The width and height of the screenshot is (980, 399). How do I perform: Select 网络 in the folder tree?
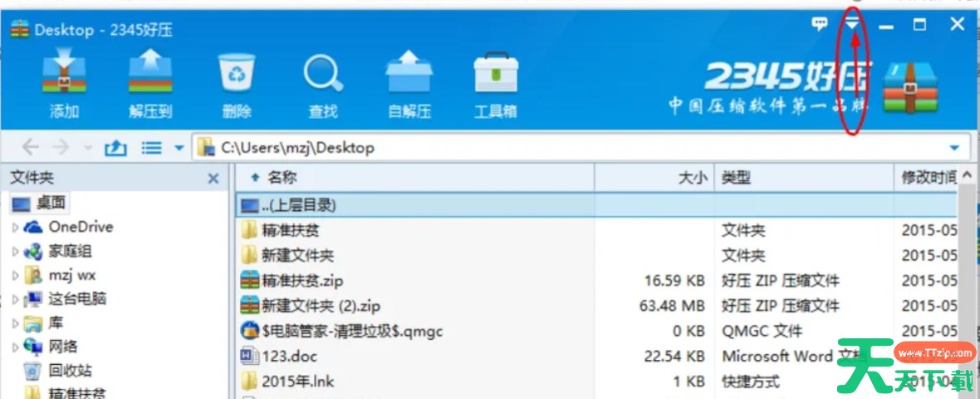51,347
